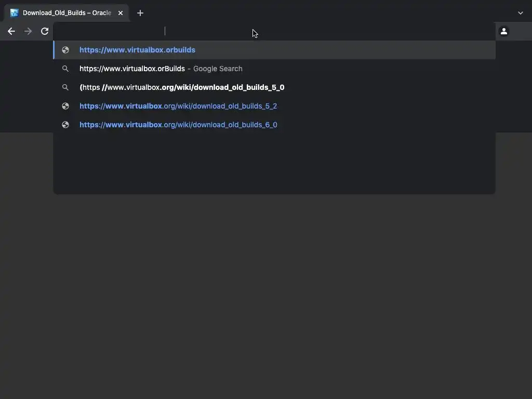Click the forward navigation arrow
Image resolution: width=532 pixels, height=399 pixels.
(x=28, y=31)
